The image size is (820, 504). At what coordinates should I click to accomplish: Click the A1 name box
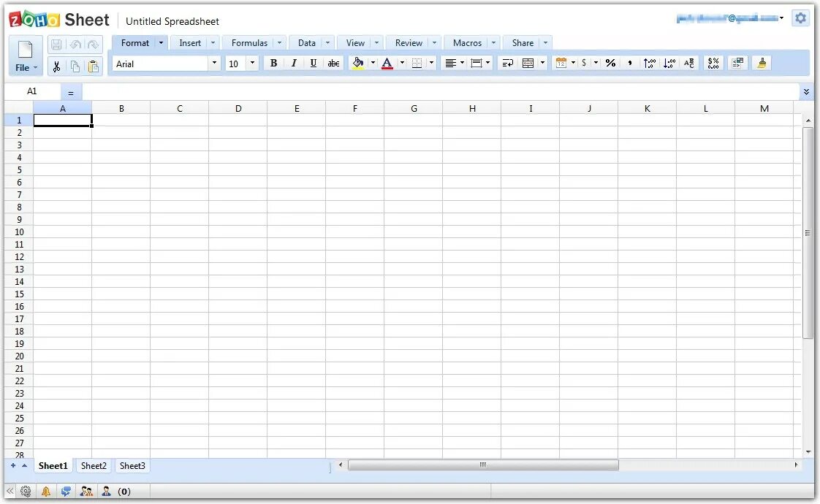(32, 91)
